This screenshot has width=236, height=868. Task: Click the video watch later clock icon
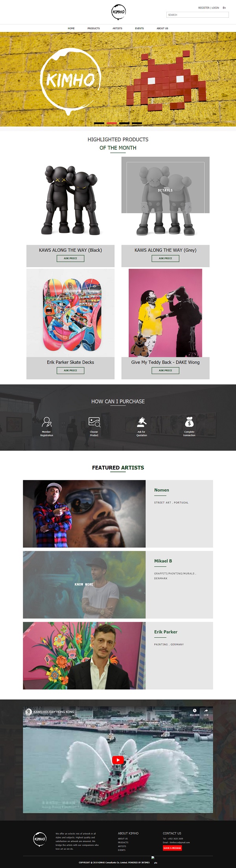pos(194,710)
